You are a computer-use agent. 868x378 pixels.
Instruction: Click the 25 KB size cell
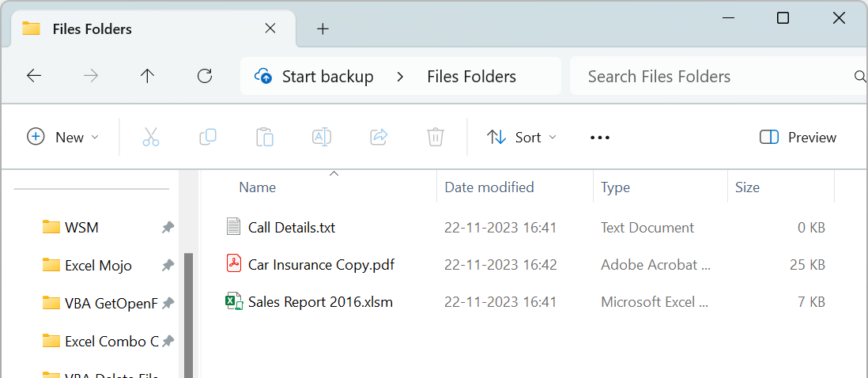coord(807,265)
